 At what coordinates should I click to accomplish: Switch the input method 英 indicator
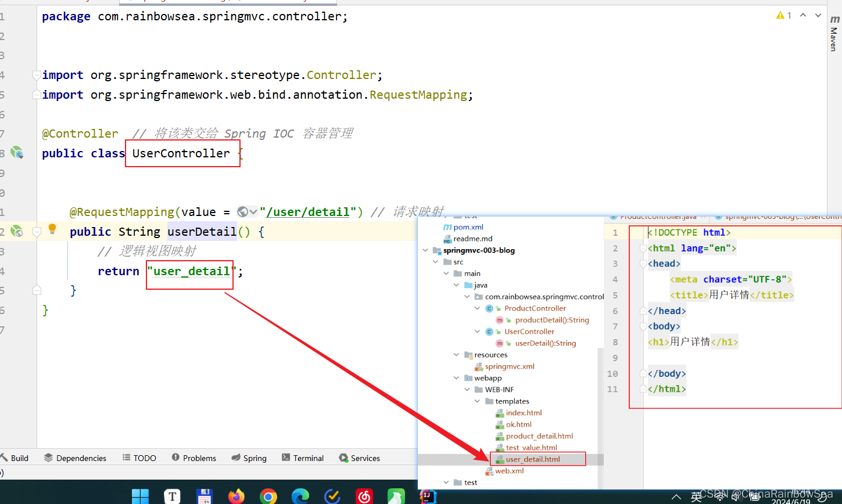coord(696,497)
